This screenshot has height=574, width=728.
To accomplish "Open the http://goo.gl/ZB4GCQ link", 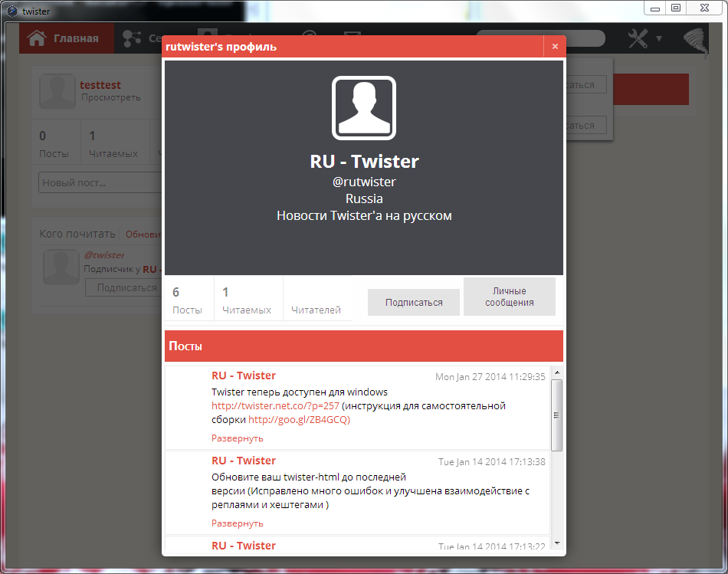I will coord(299,420).
